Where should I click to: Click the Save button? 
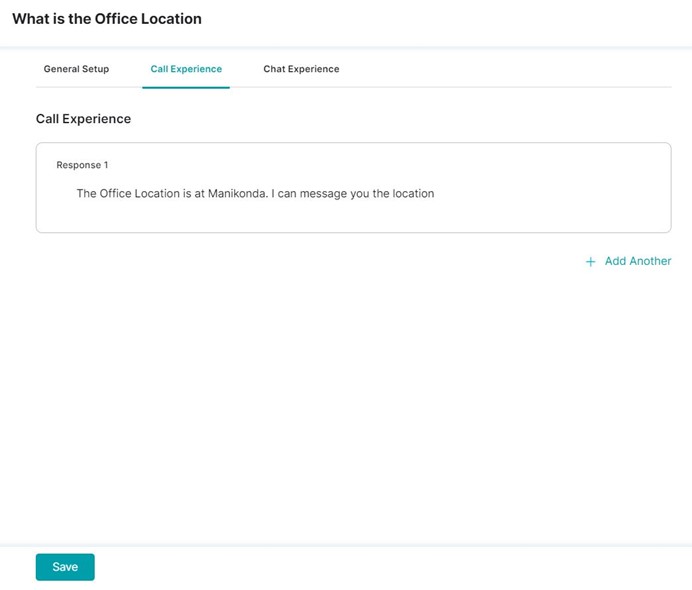tap(65, 567)
